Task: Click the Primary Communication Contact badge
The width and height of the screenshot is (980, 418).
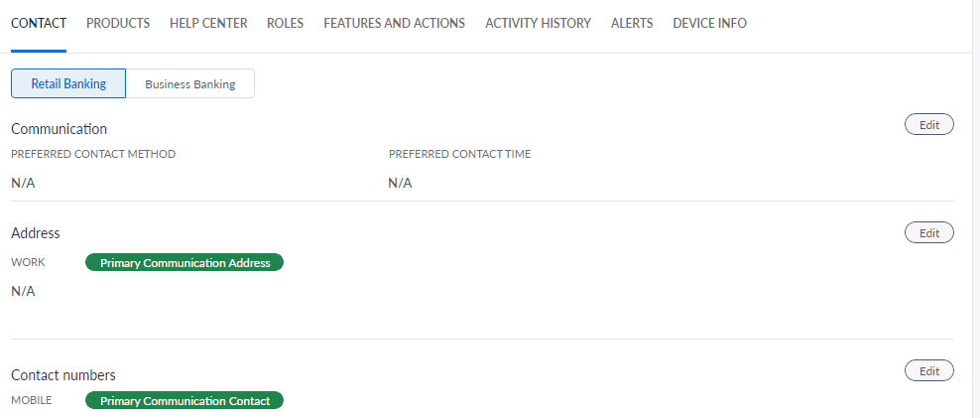Action: point(184,401)
